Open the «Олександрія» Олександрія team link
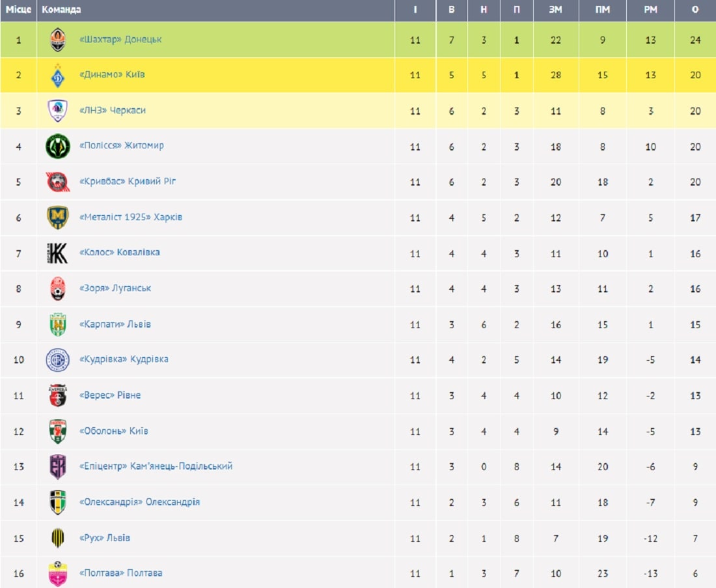The width and height of the screenshot is (716, 588). [x=139, y=502]
